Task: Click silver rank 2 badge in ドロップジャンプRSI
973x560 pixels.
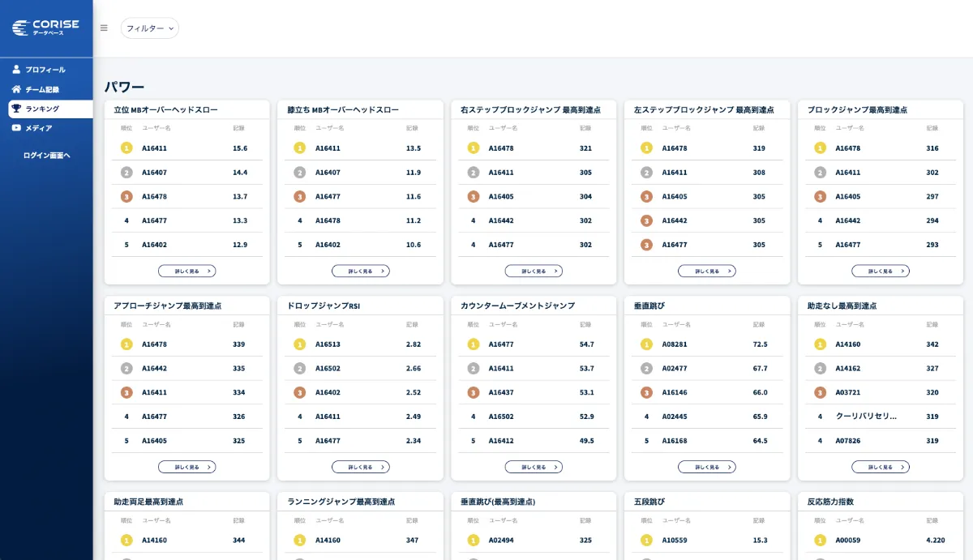Action: 300,369
